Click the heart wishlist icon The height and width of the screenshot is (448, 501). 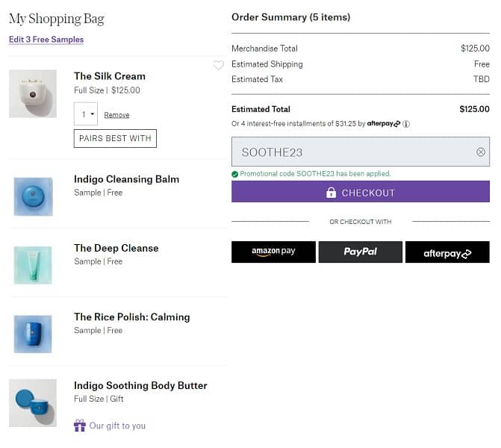pos(219,66)
